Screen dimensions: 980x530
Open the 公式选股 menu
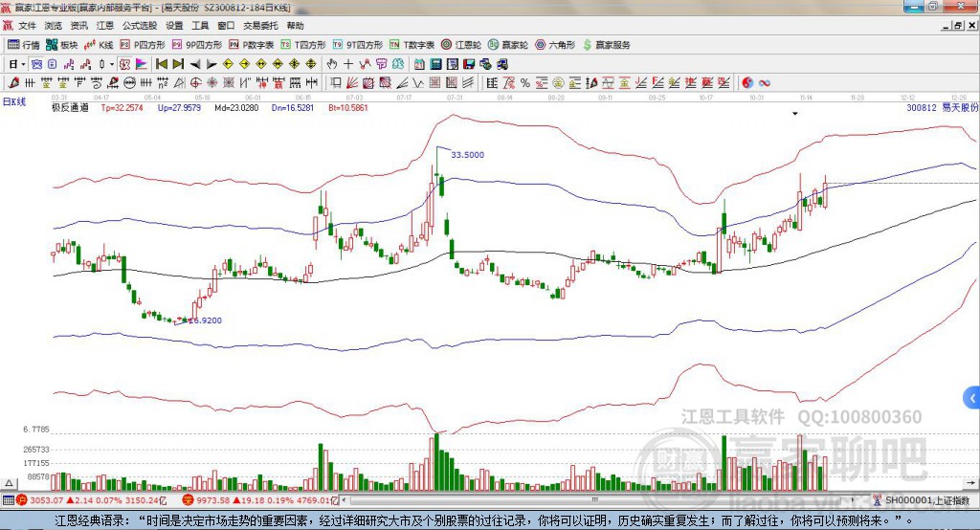(x=140, y=26)
